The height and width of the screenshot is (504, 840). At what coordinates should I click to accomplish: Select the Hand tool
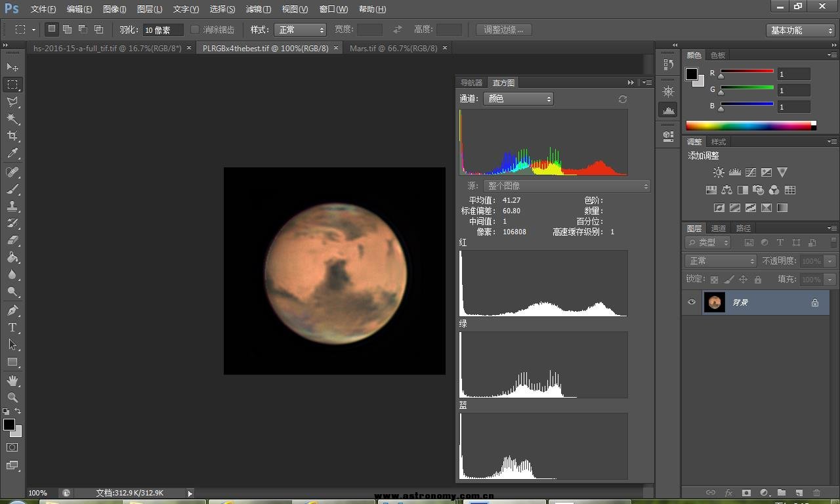[x=12, y=381]
